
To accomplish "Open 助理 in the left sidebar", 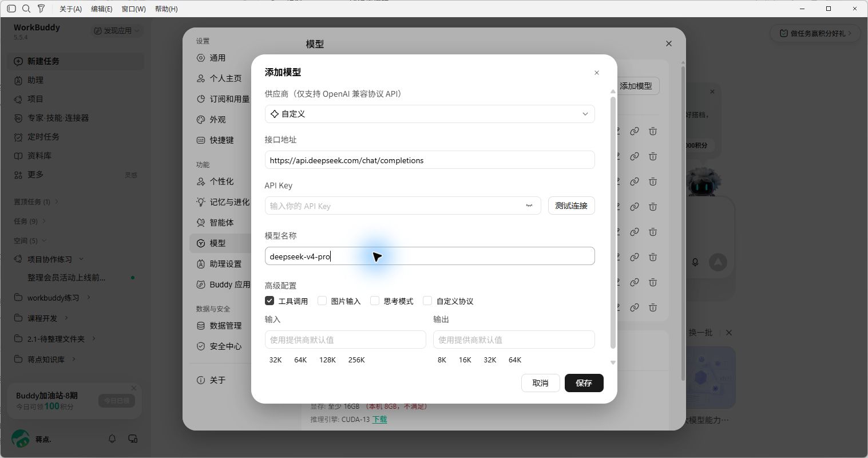I will (76, 80).
